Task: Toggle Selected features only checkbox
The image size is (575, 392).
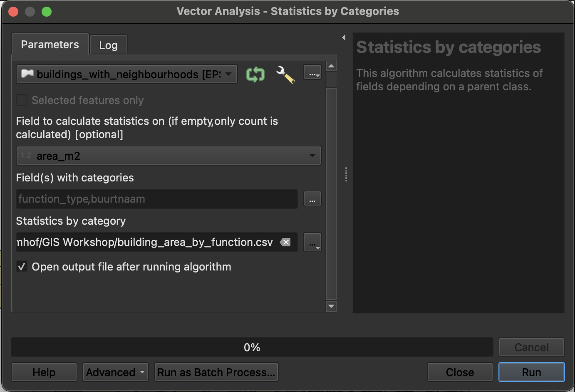Action: (22, 100)
